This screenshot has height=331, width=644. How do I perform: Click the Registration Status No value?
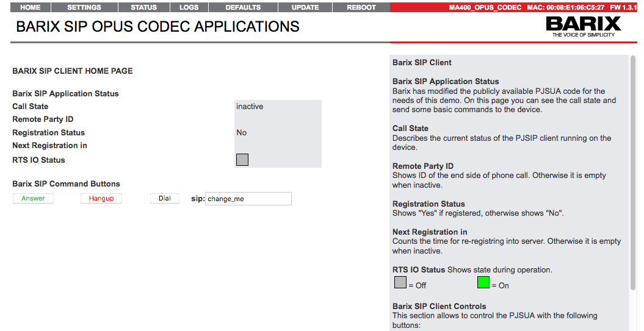[242, 133]
